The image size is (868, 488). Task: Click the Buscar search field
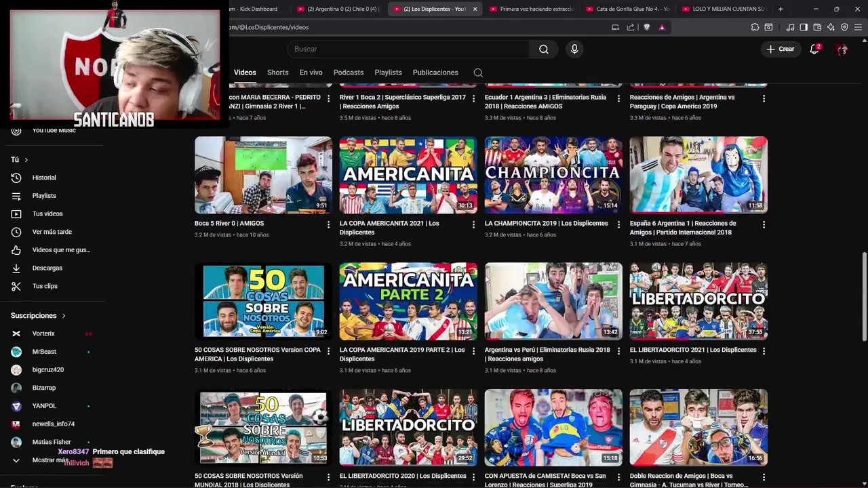pyautogui.click(x=409, y=49)
